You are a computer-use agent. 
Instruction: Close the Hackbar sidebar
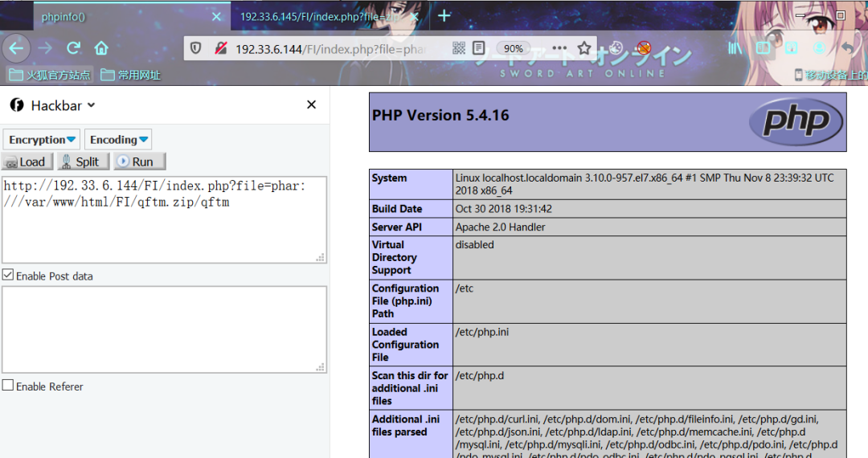pyautogui.click(x=312, y=104)
